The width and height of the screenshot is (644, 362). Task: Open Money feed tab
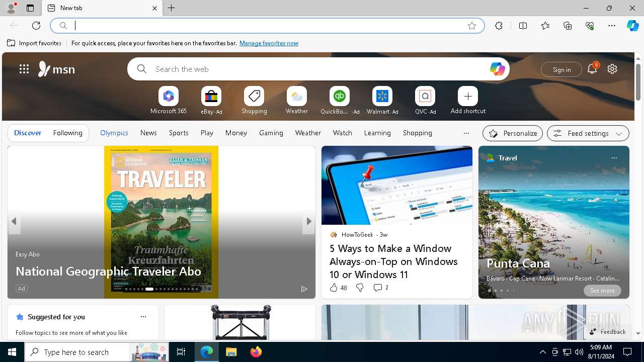tap(236, 133)
